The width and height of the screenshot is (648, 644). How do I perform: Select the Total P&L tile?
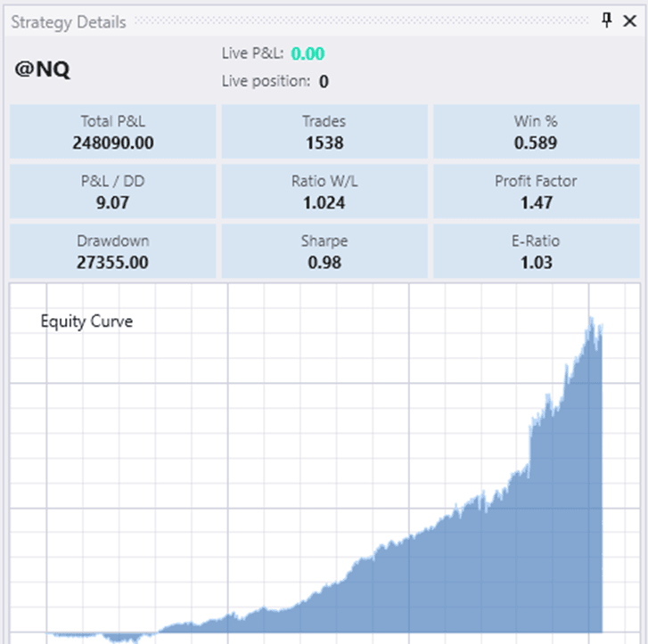click(x=113, y=131)
